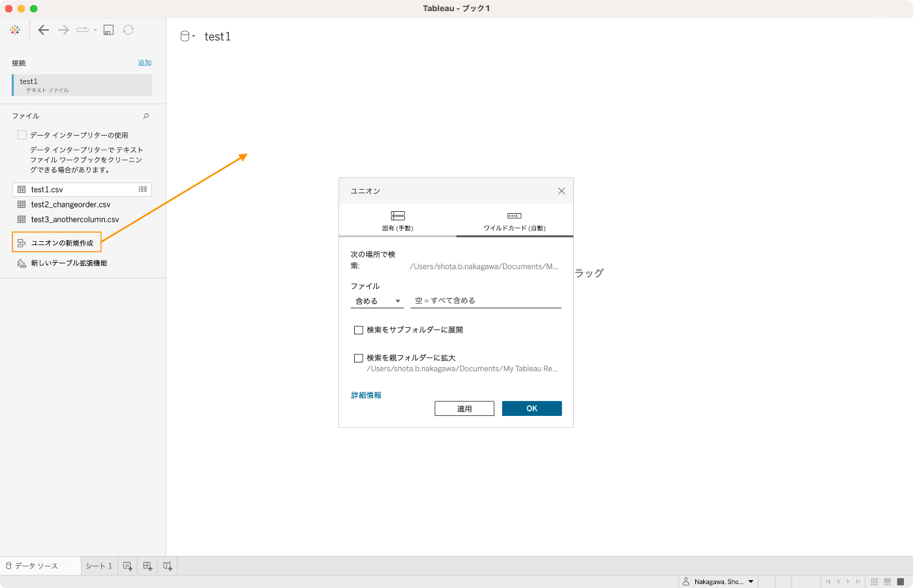Show the filmstrip view
913x588 pixels.
point(888,581)
